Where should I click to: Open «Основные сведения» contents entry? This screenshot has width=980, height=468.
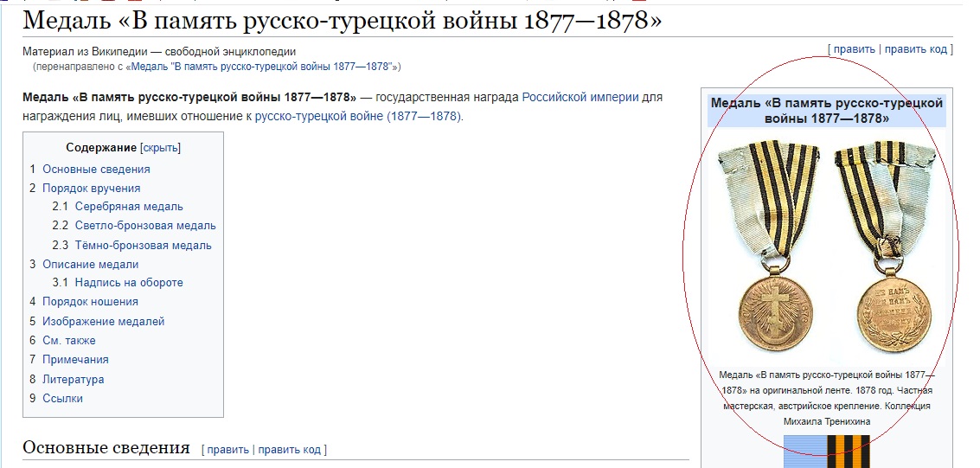coord(96,170)
